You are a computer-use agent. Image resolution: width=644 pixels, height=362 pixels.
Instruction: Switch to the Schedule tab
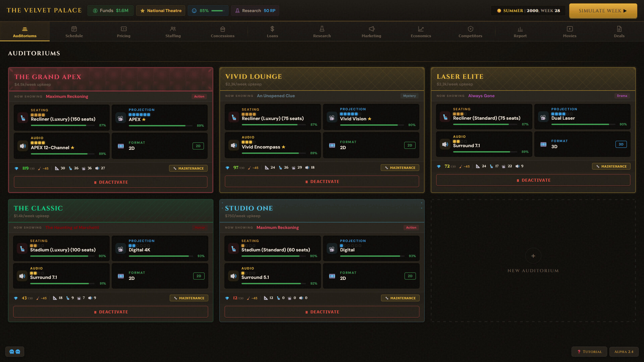pos(74,32)
